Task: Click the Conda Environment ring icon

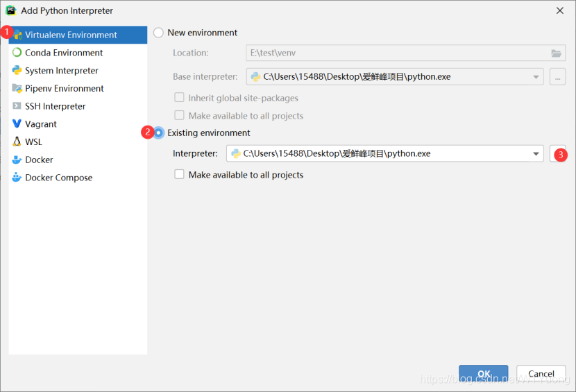Action: (17, 53)
